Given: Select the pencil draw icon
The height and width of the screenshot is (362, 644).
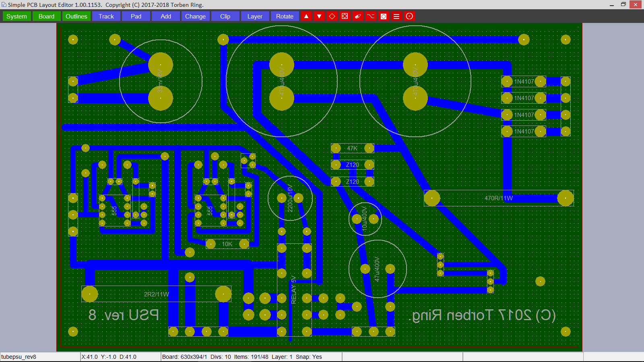Looking at the screenshot, I should [358, 16].
